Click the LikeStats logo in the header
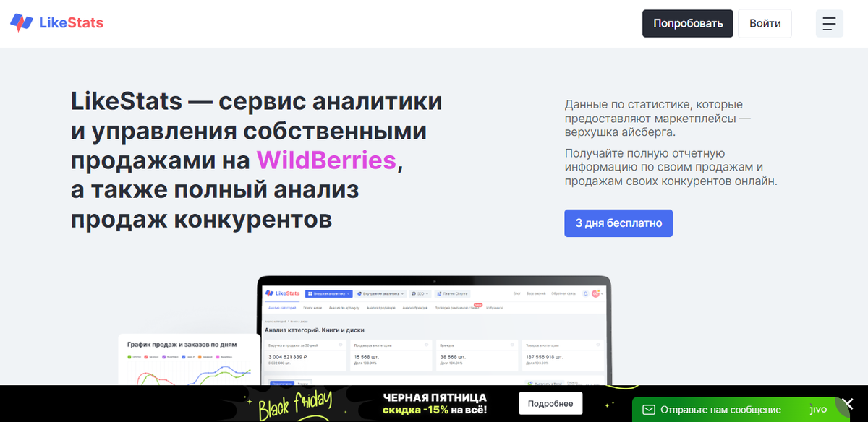Viewport: 868px width, 422px height. pos(56,23)
